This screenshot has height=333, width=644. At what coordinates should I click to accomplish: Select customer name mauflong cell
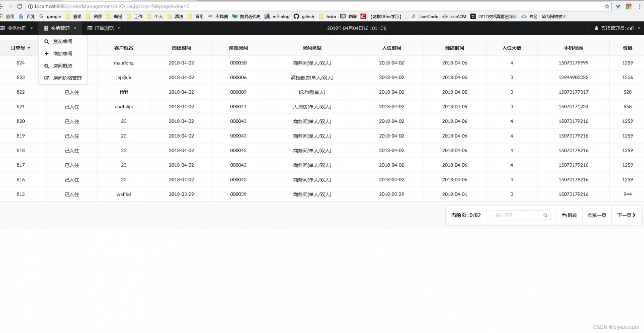click(124, 63)
